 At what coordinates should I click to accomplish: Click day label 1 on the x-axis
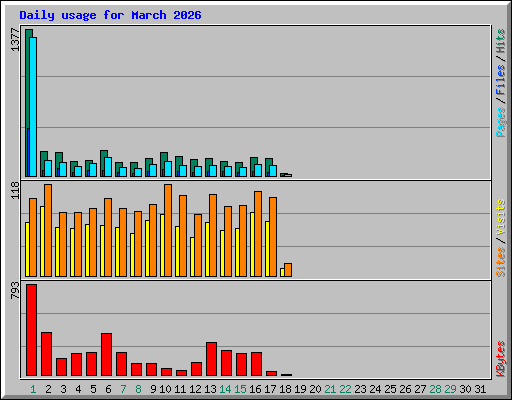pyautogui.click(x=33, y=389)
